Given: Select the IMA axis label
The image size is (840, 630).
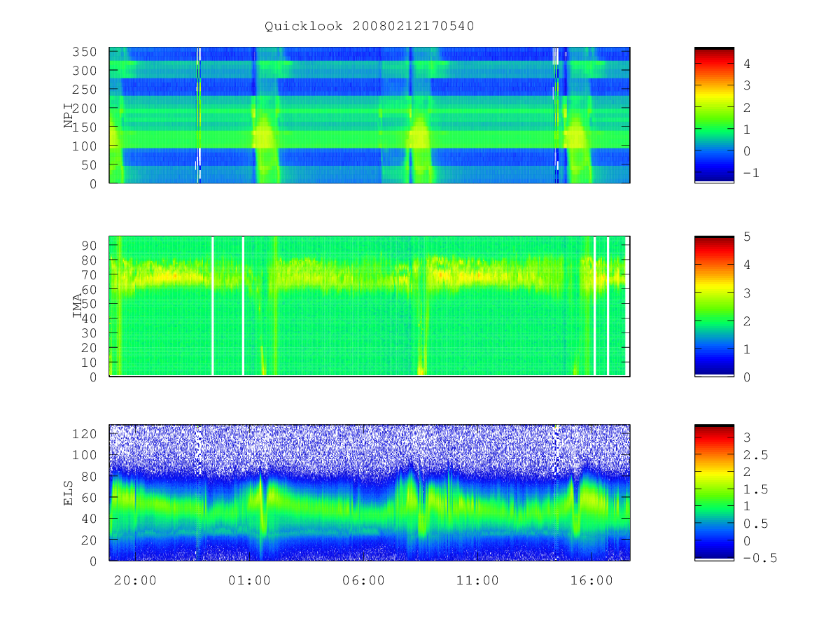Looking at the screenshot, I should point(78,307).
